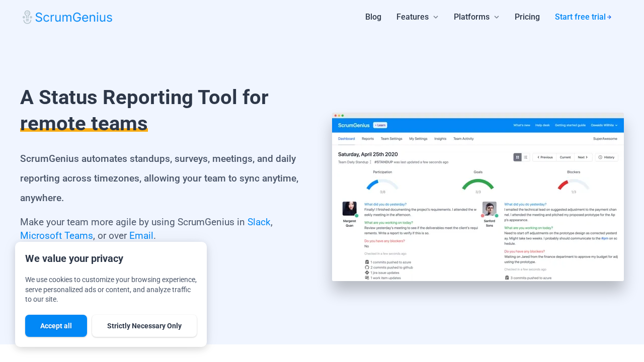
Task: Choose Strictly Necessary Only cookies
Action: tap(144, 326)
